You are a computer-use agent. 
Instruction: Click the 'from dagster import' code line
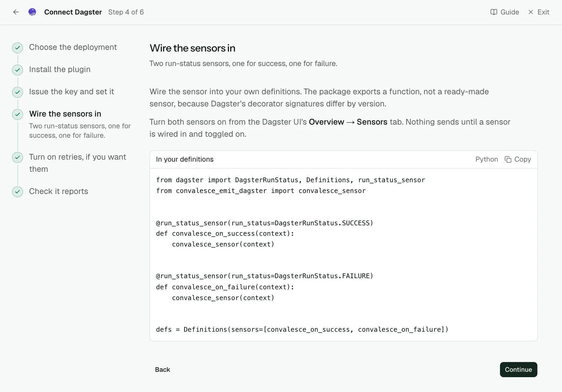[290, 180]
